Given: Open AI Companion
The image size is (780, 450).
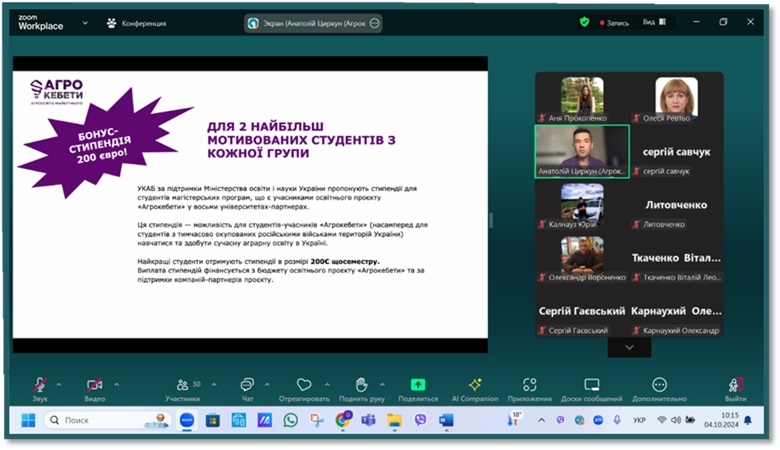Looking at the screenshot, I should (475, 389).
